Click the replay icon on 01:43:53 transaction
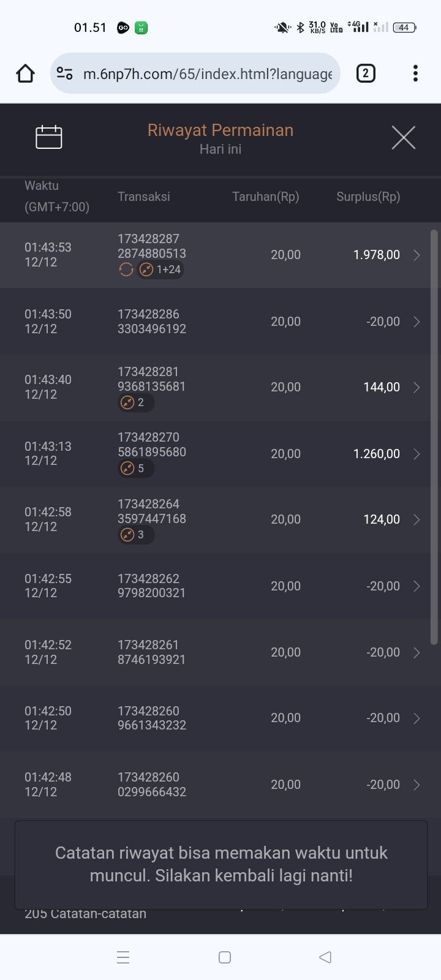The height and width of the screenshot is (980, 441). click(x=126, y=269)
